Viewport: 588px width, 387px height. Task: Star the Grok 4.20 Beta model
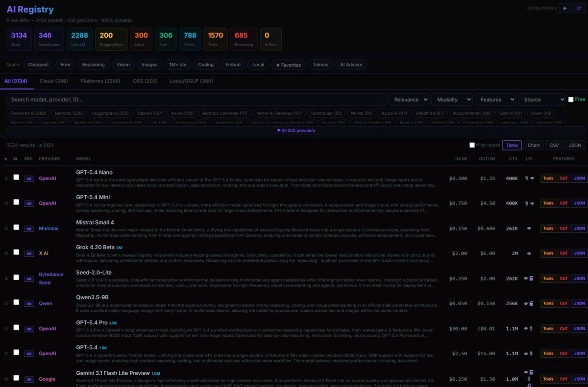[6, 253]
